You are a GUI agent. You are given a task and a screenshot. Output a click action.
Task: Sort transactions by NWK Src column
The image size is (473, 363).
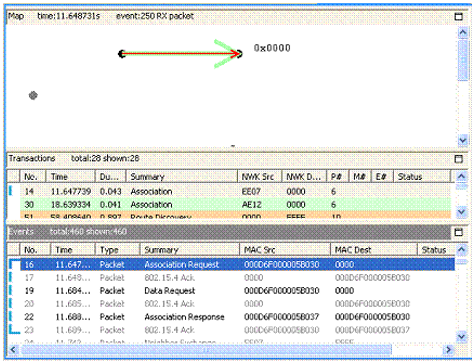click(260, 176)
